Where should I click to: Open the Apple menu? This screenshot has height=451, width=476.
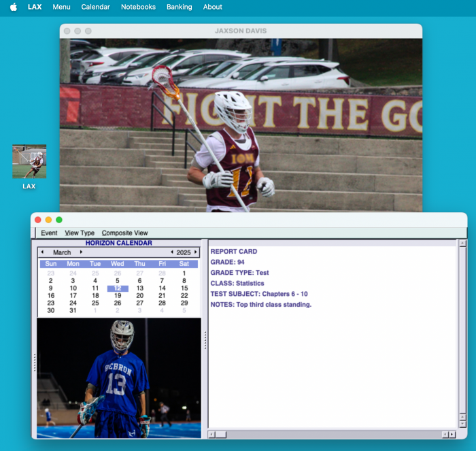[x=13, y=7]
